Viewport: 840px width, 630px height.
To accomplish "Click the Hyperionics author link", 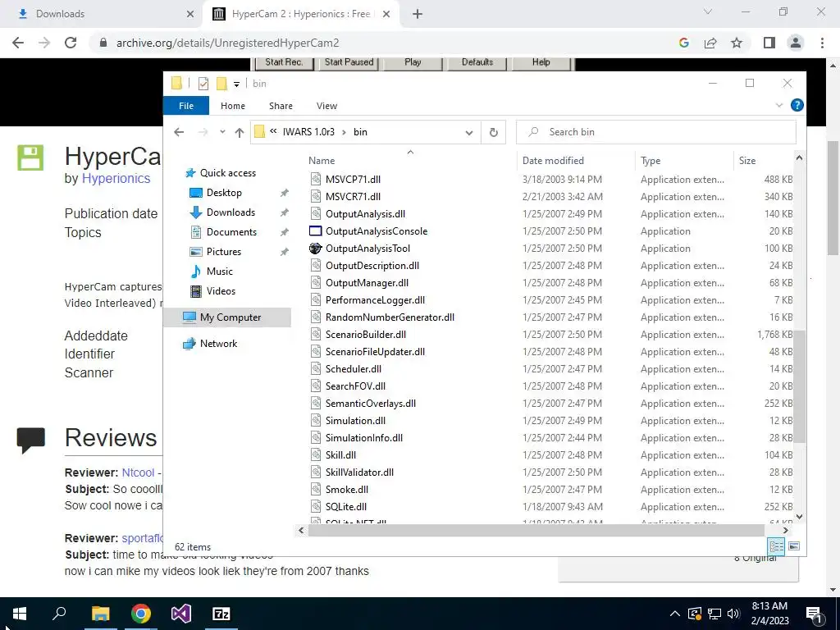I will (116, 178).
